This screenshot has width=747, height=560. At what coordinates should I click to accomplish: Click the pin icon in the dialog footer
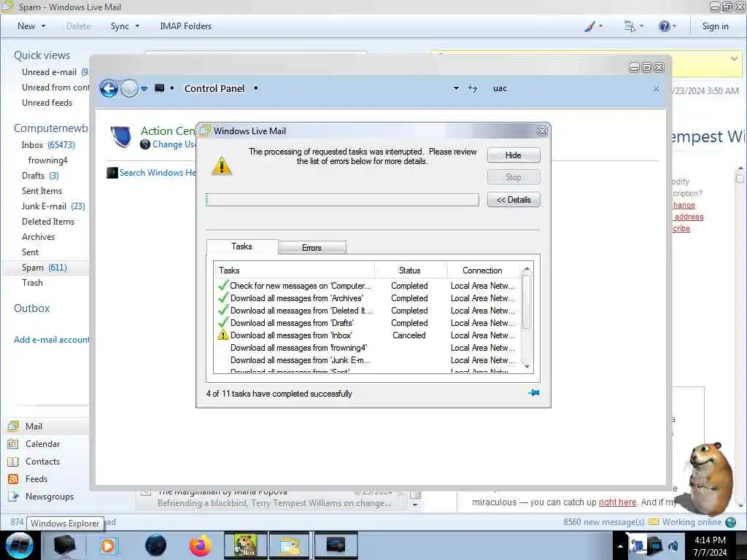(533, 393)
